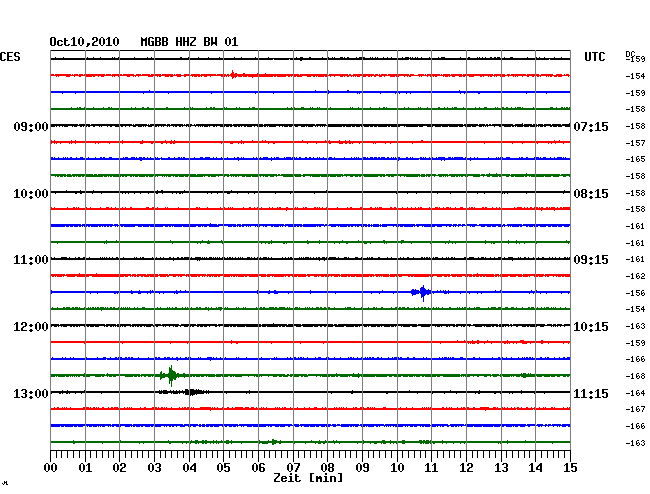Click minute tick label 13 on time axis

pyautogui.click(x=501, y=468)
